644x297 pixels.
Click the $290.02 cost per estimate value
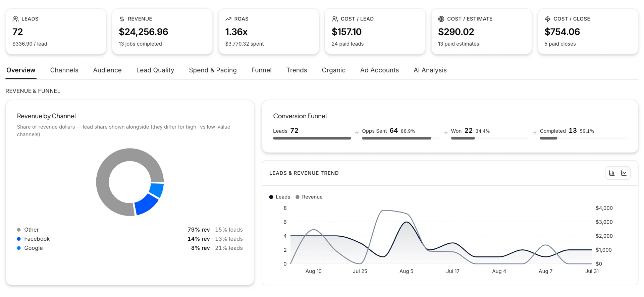point(456,32)
